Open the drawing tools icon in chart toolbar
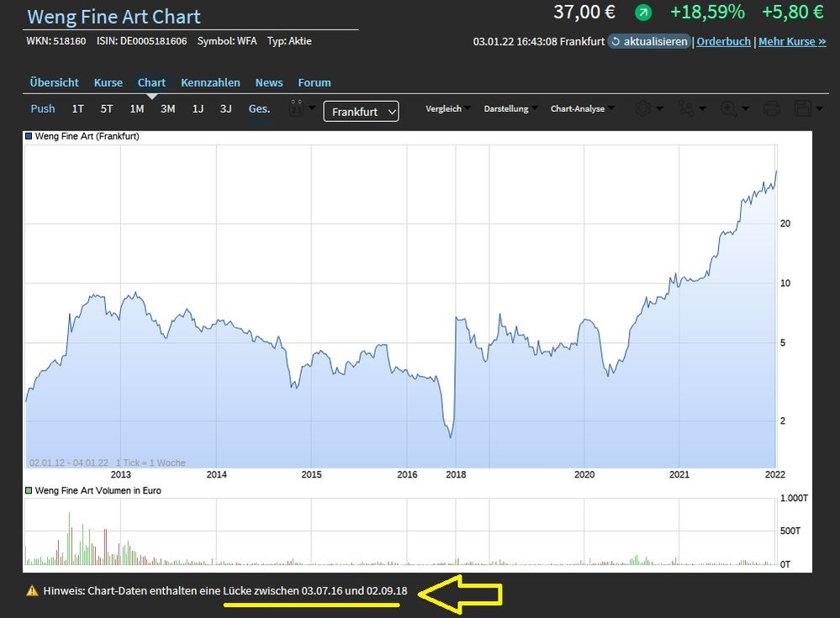The image size is (840, 618). 687,108
